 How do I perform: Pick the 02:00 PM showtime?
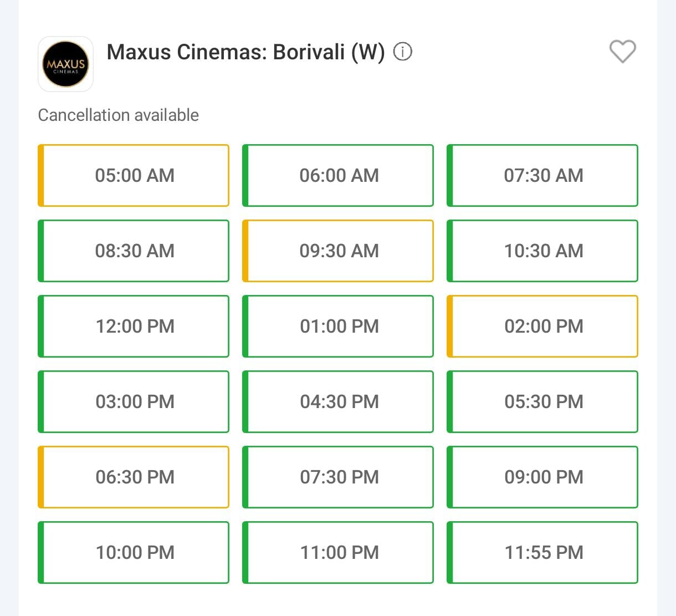click(543, 327)
